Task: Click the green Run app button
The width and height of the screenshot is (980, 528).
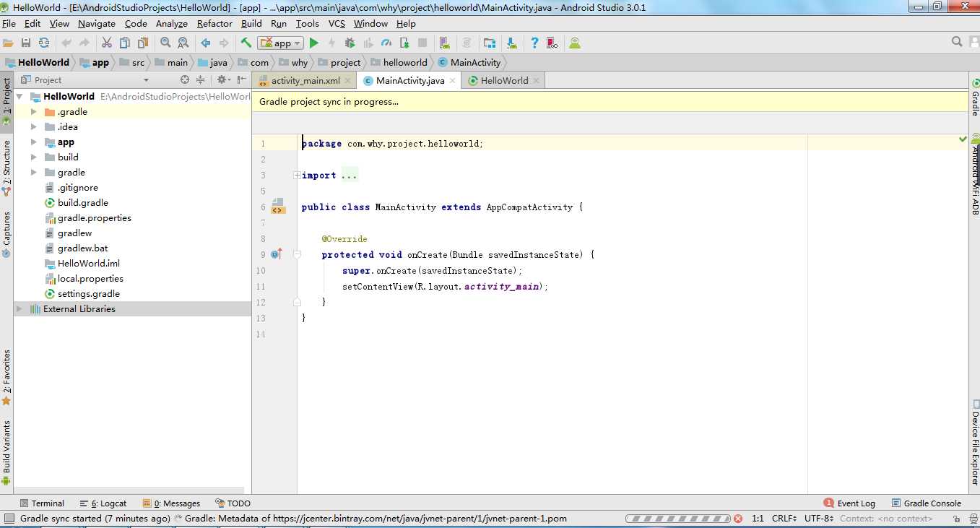Action: pyautogui.click(x=313, y=43)
